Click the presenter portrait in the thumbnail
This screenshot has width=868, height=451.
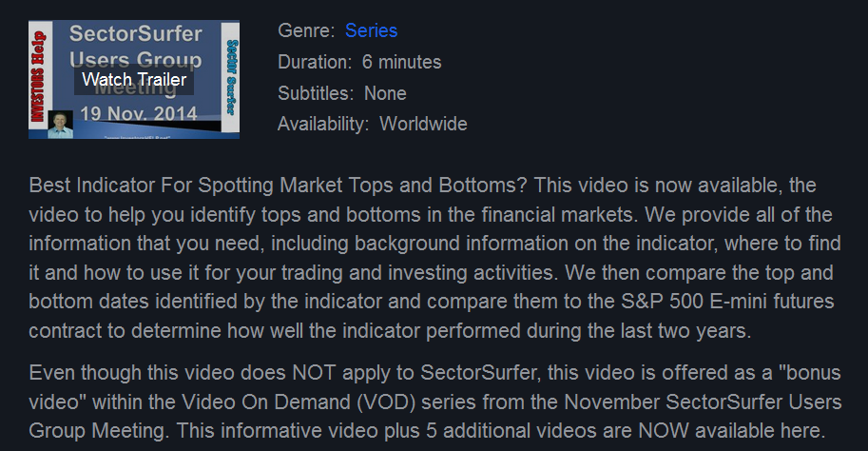point(60,124)
